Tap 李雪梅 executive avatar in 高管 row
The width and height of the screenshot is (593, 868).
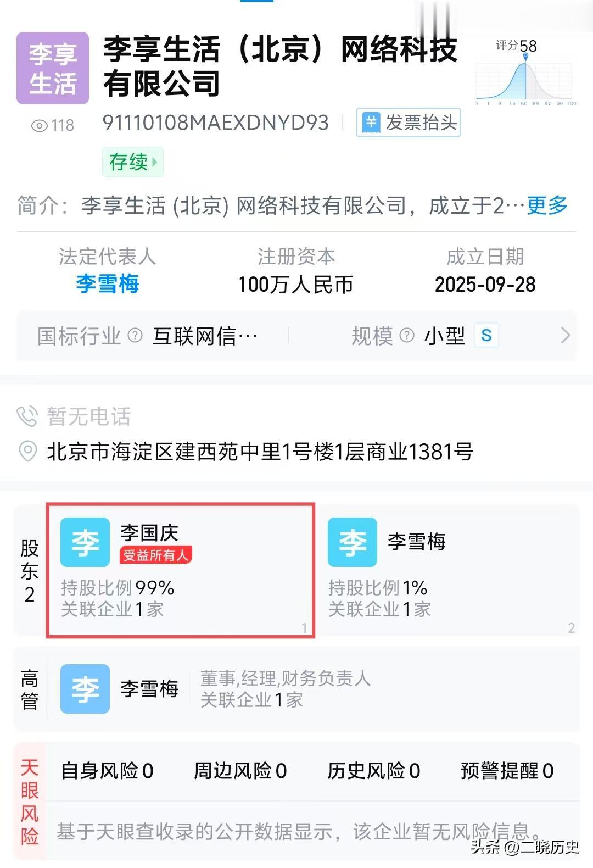point(85,689)
